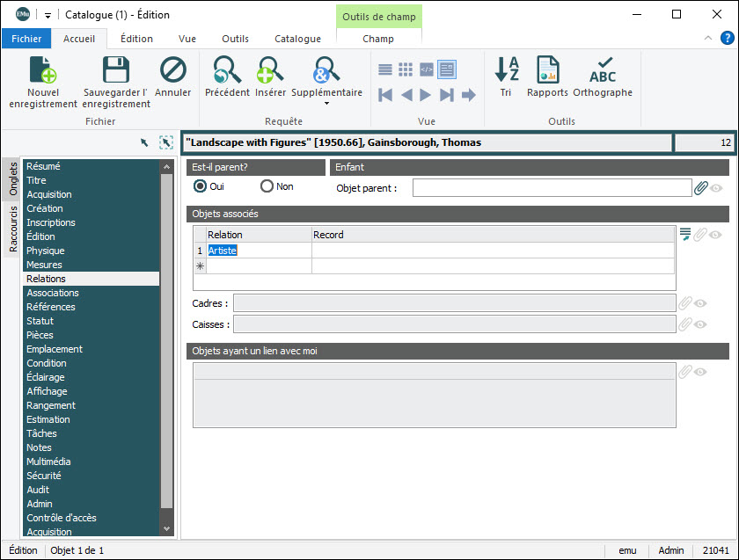
Task: Click the Insérer search icon
Action: click(270, 70)
